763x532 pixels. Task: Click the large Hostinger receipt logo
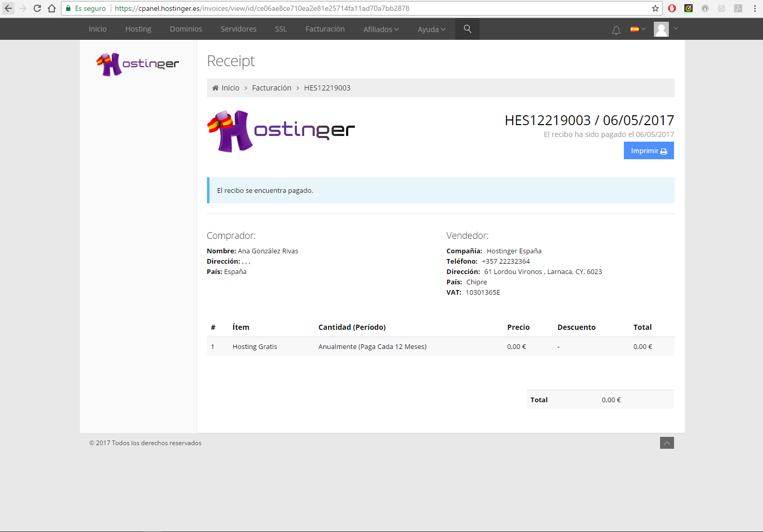tap(281, 131)
